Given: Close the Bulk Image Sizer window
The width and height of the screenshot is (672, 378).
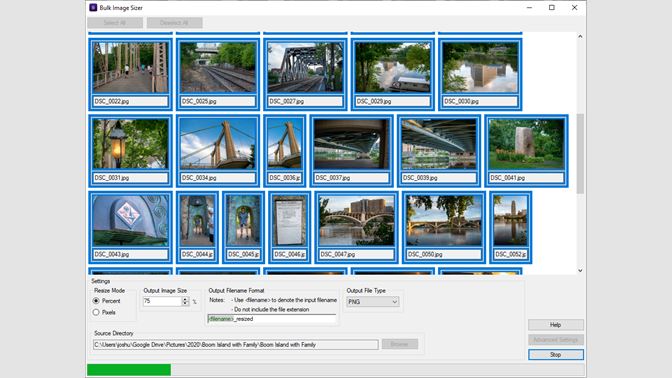Looking at the screenshot, I should [x=575, y=8].
